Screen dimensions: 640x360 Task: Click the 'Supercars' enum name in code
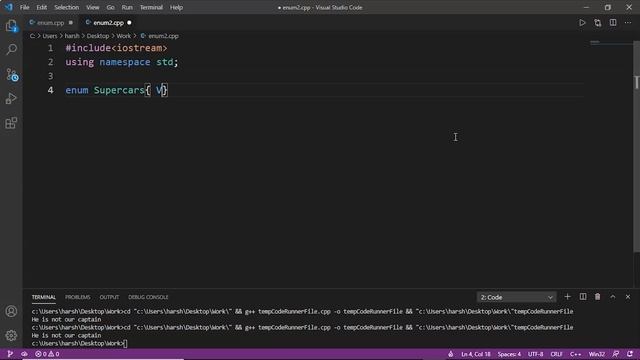[119, 90]
